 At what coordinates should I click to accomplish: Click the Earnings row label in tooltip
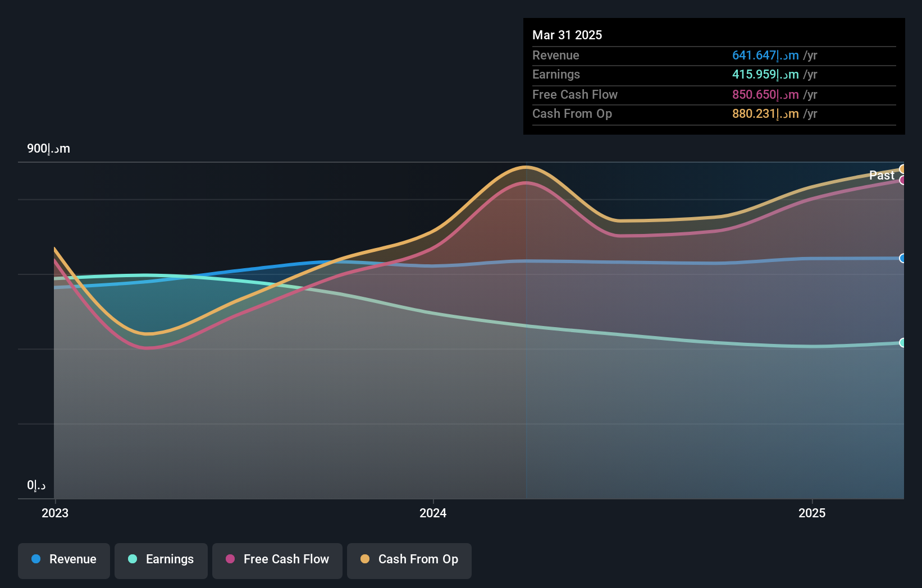[556, 74]
